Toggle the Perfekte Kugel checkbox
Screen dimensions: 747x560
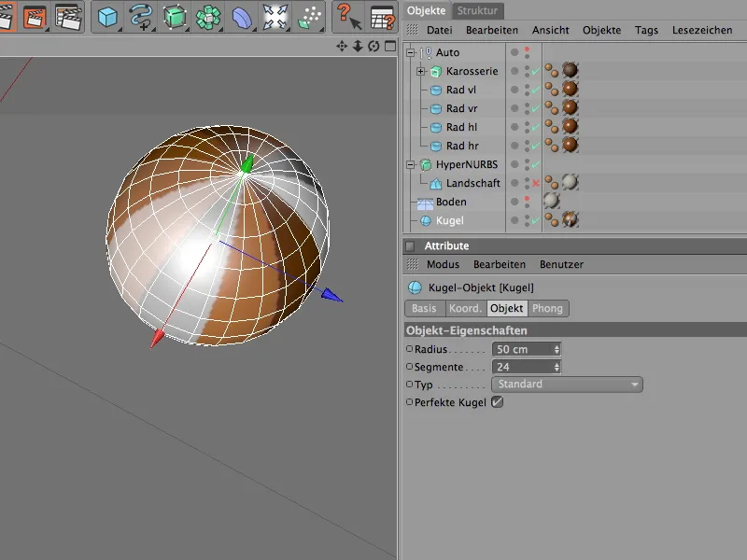(497, 402)
